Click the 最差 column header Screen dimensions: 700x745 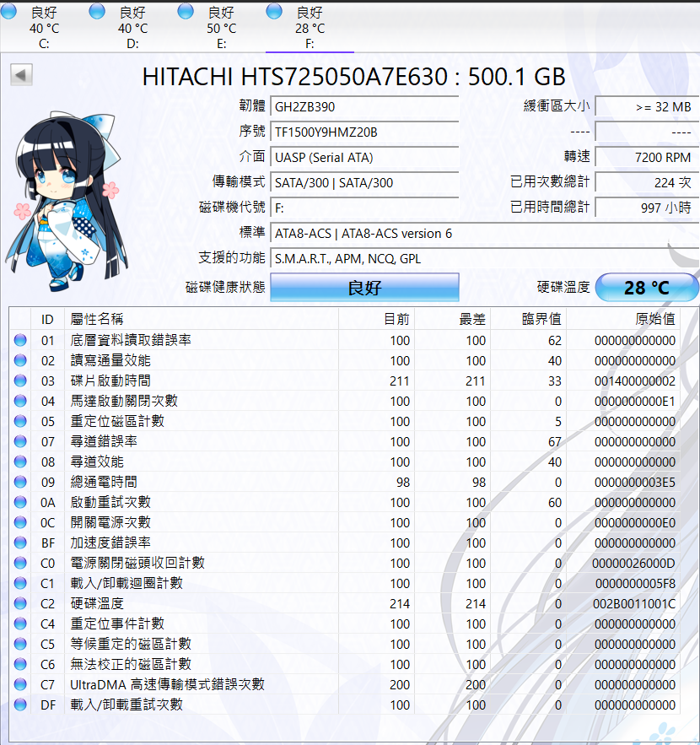coord(453,319)
